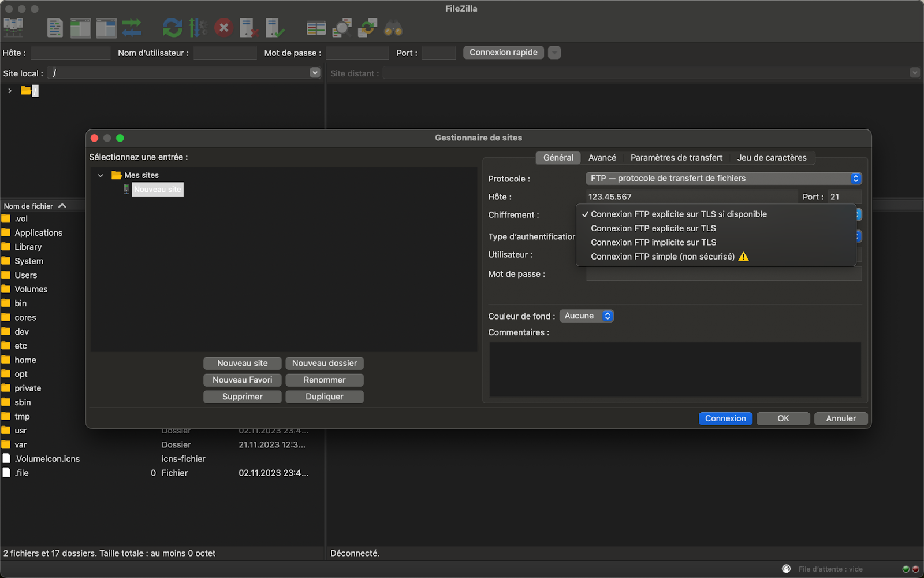
Task: Toggle synchronized browsing icon
Action: (367, 27)
